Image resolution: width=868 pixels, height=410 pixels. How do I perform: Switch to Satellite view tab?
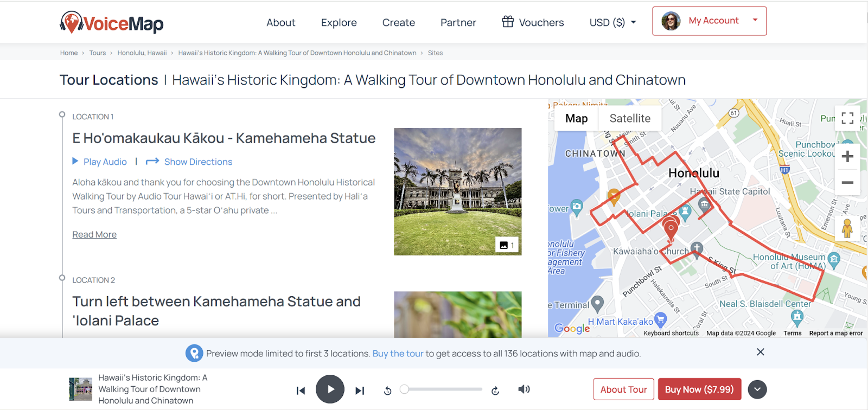tap(630, 118)
